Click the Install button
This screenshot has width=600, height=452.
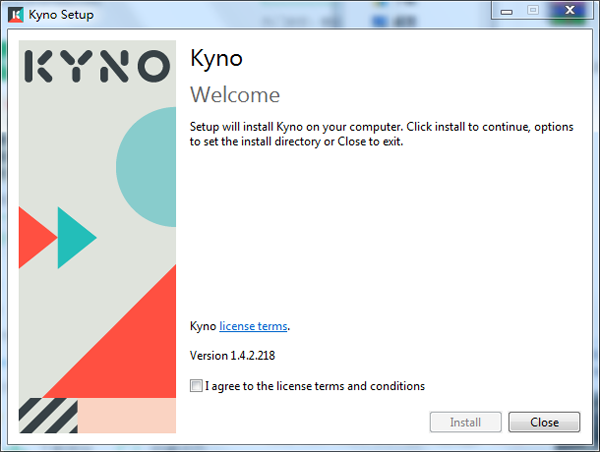[x=465, y=422]
